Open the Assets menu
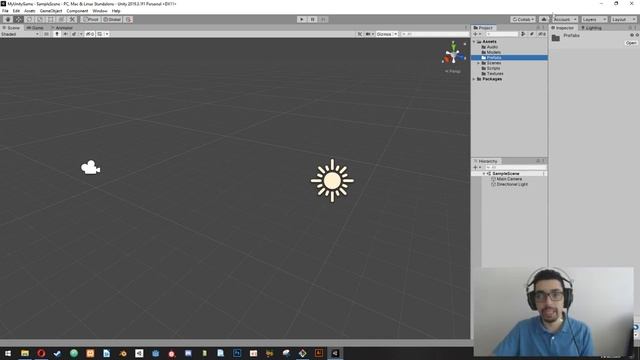The image size is (640, 360). pyautogui.click(x=30, y=11)
